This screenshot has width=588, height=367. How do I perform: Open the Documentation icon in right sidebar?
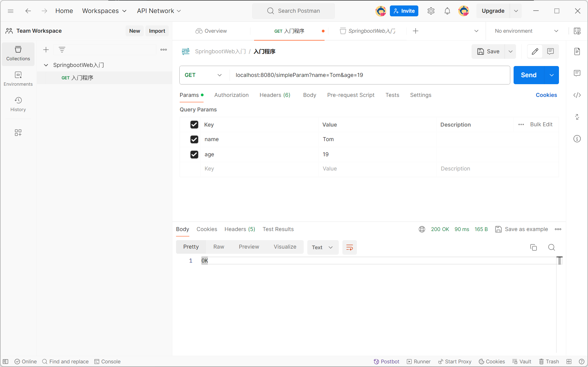577,51
